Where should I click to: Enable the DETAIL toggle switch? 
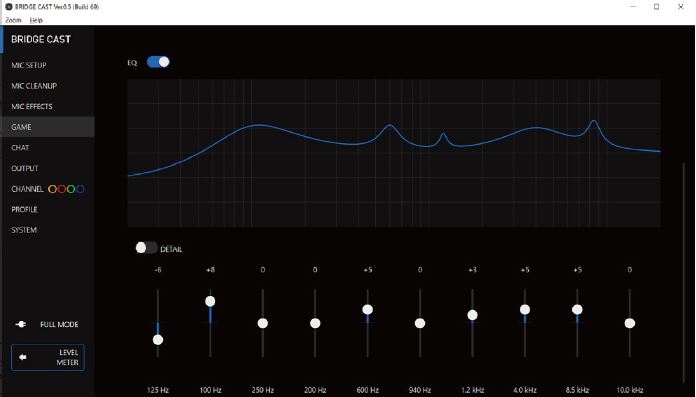(146, 248)
